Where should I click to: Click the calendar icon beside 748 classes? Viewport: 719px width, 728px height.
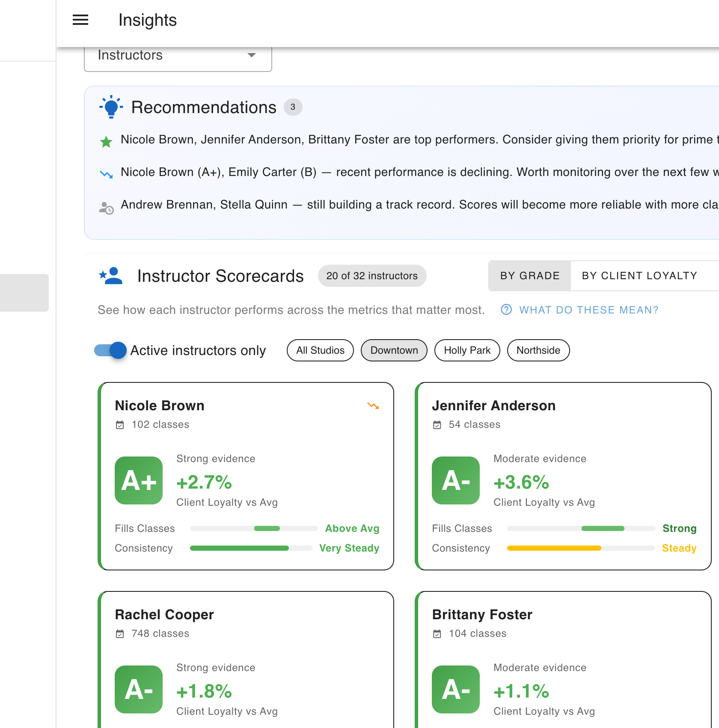point(120,634)
